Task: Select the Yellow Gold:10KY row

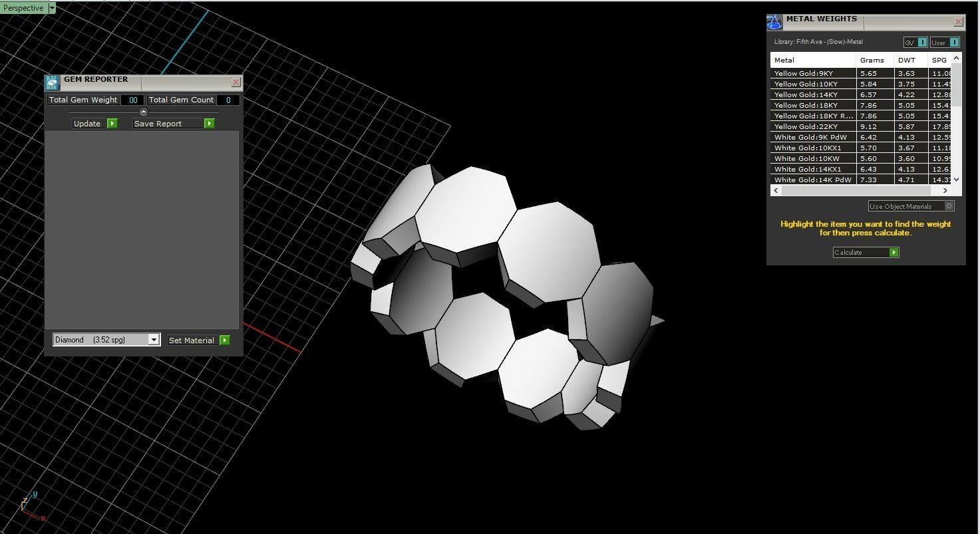Action: (x=861, y=84)
